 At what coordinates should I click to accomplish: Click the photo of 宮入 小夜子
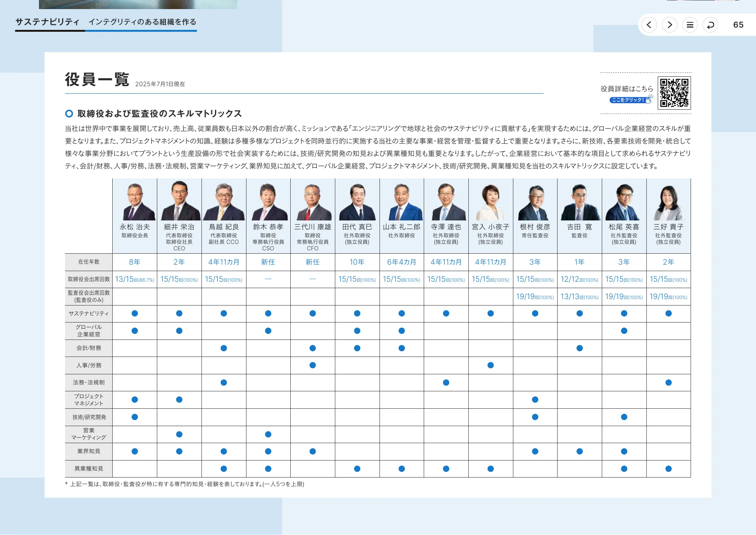(x=490, y=200)
